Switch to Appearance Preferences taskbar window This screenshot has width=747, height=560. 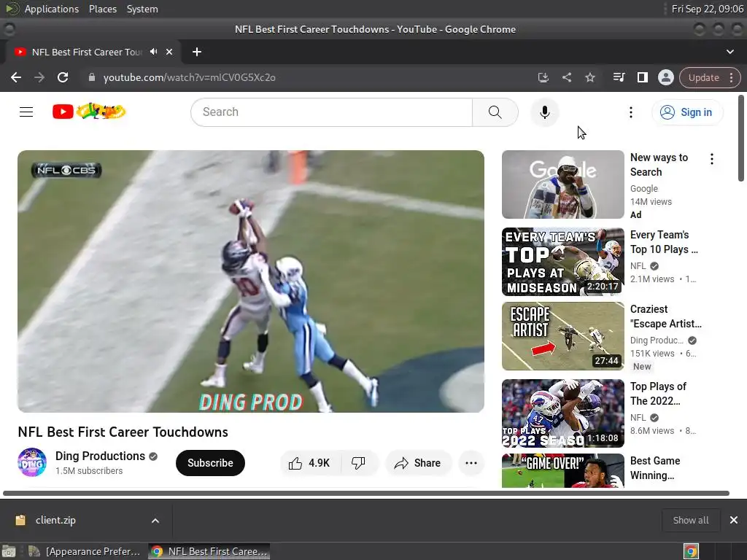(85, 551)
